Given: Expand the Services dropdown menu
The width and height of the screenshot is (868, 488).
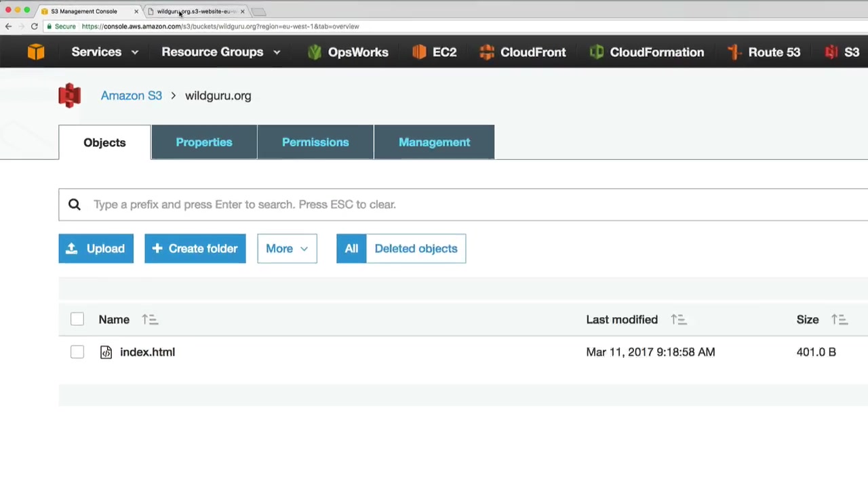Looking at the screenshot, I should pyautogui.click(x=104, y=52).
